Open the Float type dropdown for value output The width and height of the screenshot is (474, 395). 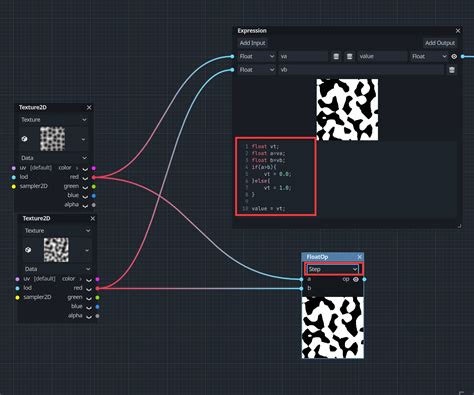point(429,57)
